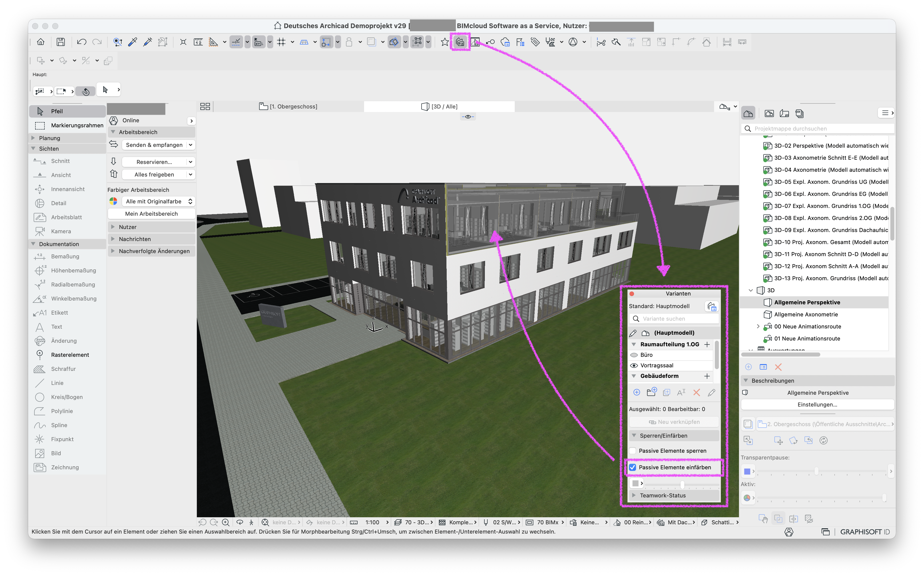Viewport: 924px width, 576px height.
Task: Click Einstellungen button
Action: pos(817,405)
